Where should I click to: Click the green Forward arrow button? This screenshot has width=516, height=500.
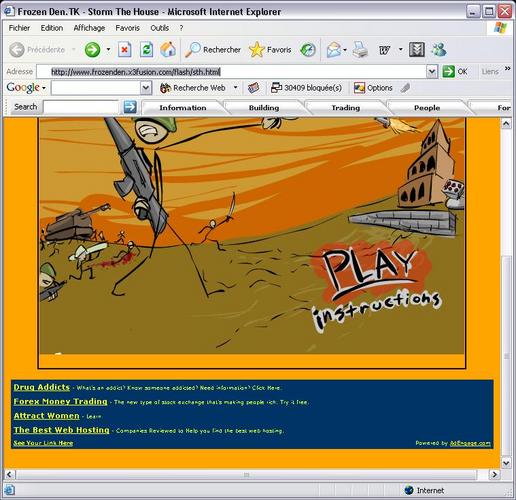[92, 50]
